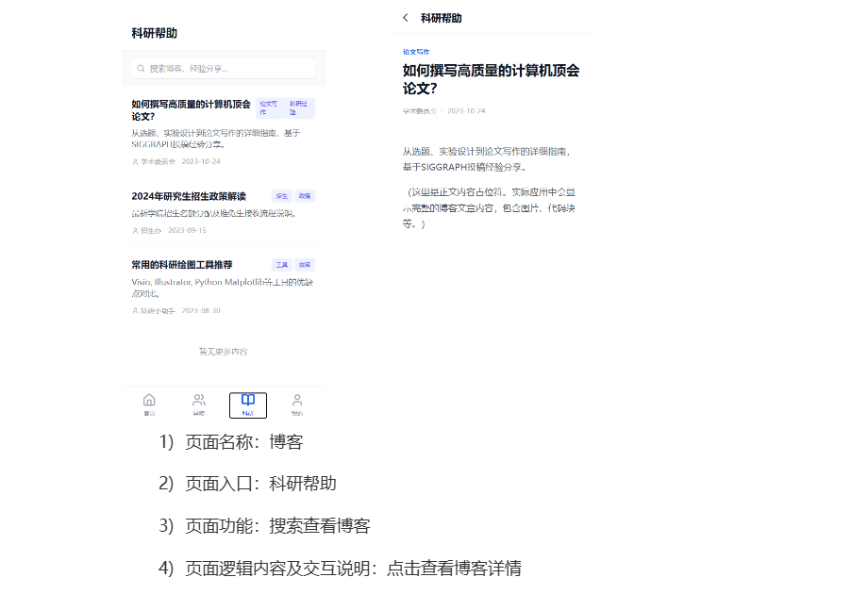The image size is (868, 594).
Task: Click author icon beside 招生办
Action: pos(135,231)
